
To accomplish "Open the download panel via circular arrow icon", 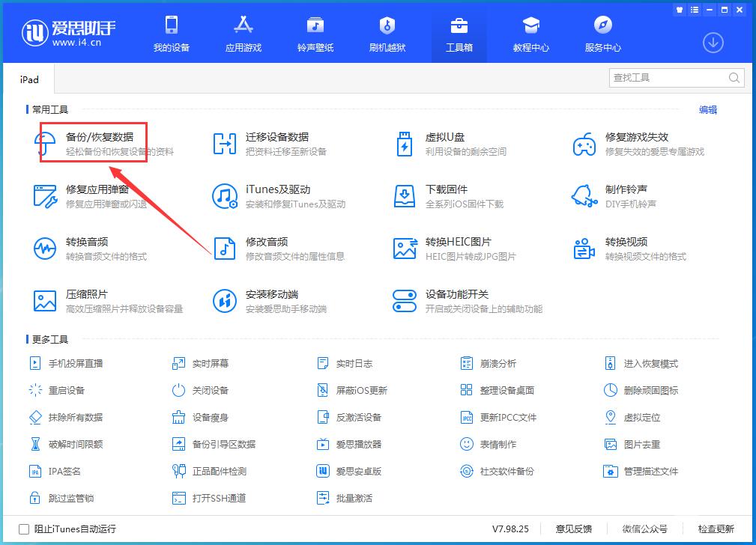I will point(713,43).
